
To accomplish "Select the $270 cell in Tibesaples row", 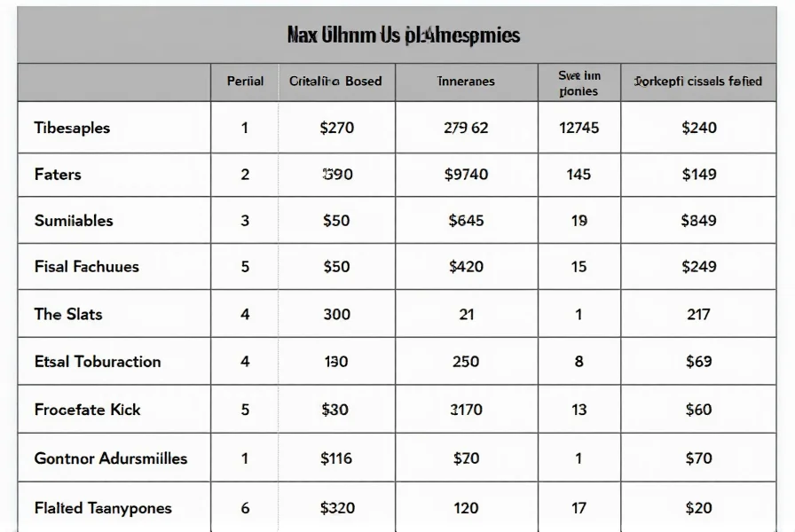I will [336, 128].
